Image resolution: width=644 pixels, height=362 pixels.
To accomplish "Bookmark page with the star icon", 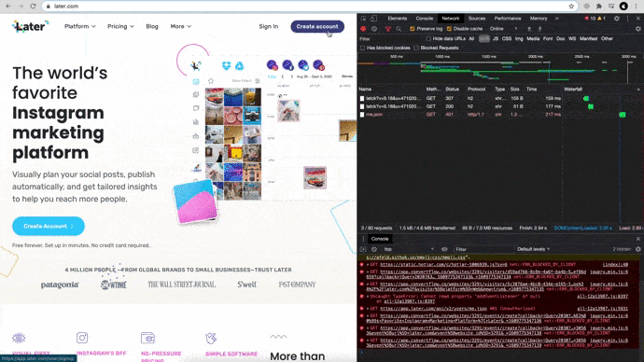I will click(x=571, y=7).
